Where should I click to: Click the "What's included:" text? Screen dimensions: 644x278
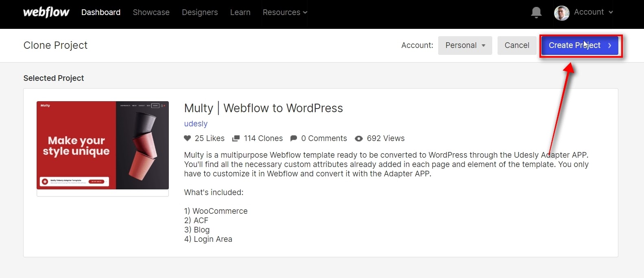[x=214, y=192]
